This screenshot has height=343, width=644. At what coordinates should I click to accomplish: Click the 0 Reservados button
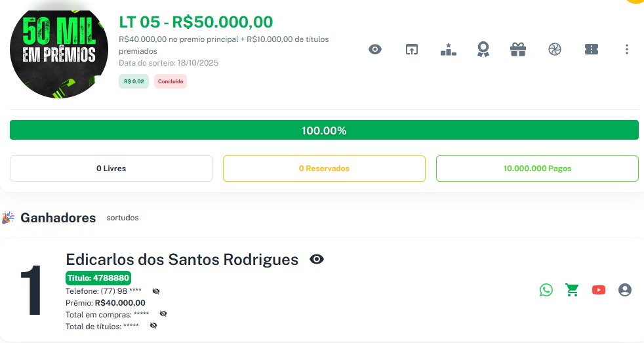[324, 169]
